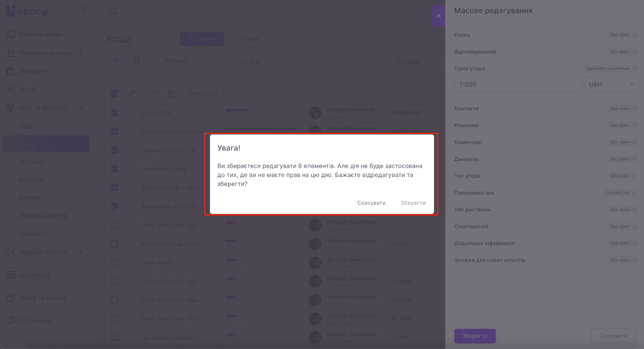Image resolution: width=644 pixels, height=349 pixels.
Task: Open the Паперовий чек 'Увімкнути' dropdown
Action: click(x=621, y=193)
